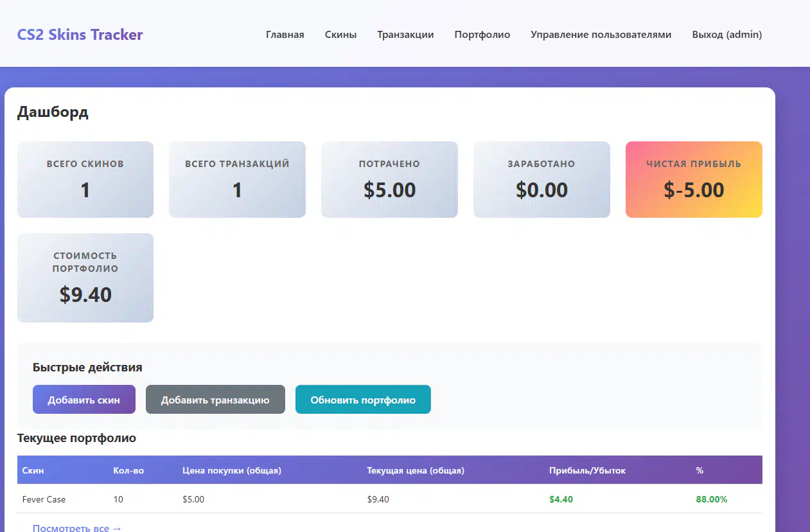Image resolution: width=810 pixels, height=532 pixels.
Task: Select the Всего скинов stat card
Action: 85,179
